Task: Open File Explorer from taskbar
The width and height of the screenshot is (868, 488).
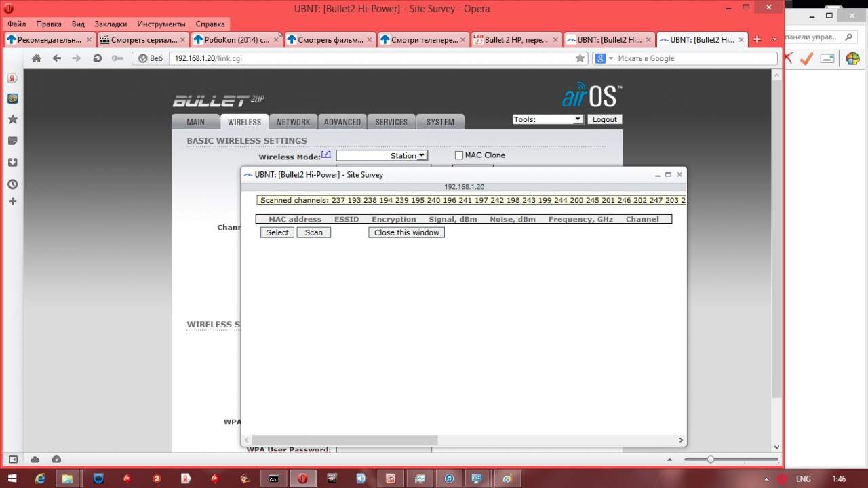Action: point(68,479)
